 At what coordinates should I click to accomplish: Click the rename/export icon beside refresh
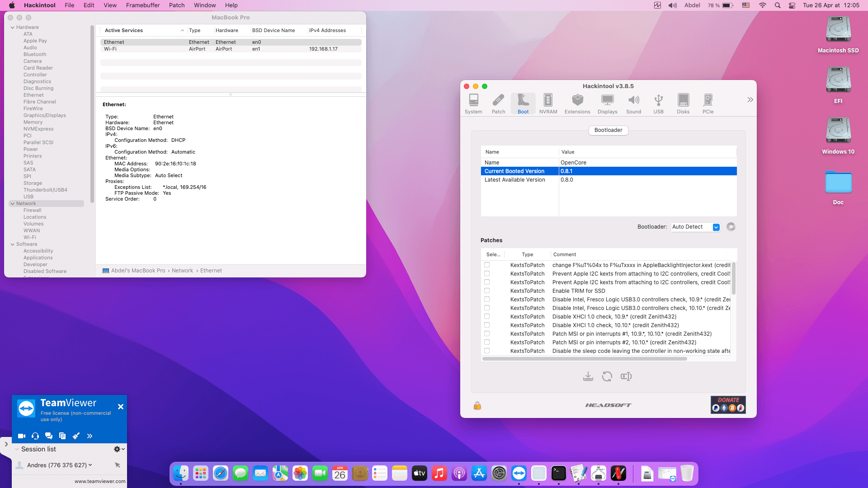[x=626, y=376]
